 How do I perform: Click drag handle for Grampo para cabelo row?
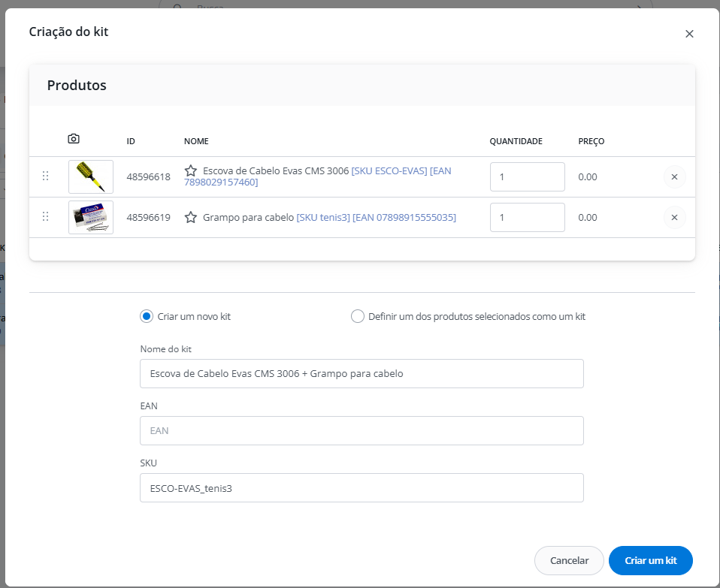click(x=45, y=216)
